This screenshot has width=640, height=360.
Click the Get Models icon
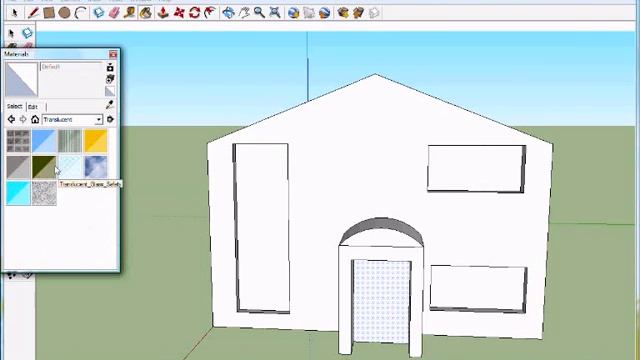click(x=343, y=13)
